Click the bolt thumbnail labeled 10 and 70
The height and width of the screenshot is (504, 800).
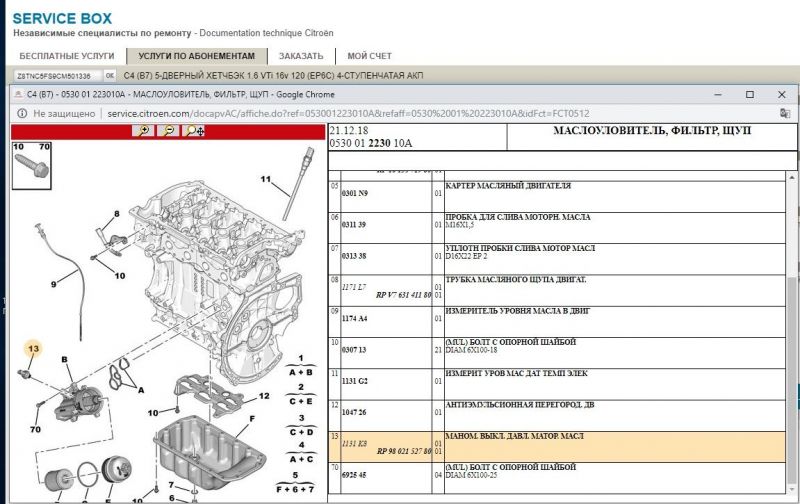(31, 163)
